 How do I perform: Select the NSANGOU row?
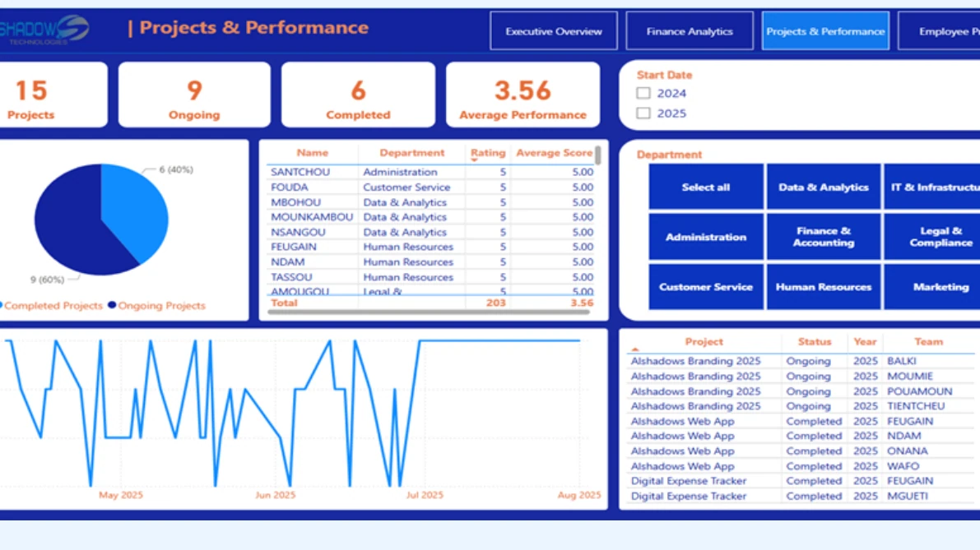coord(431,232)
